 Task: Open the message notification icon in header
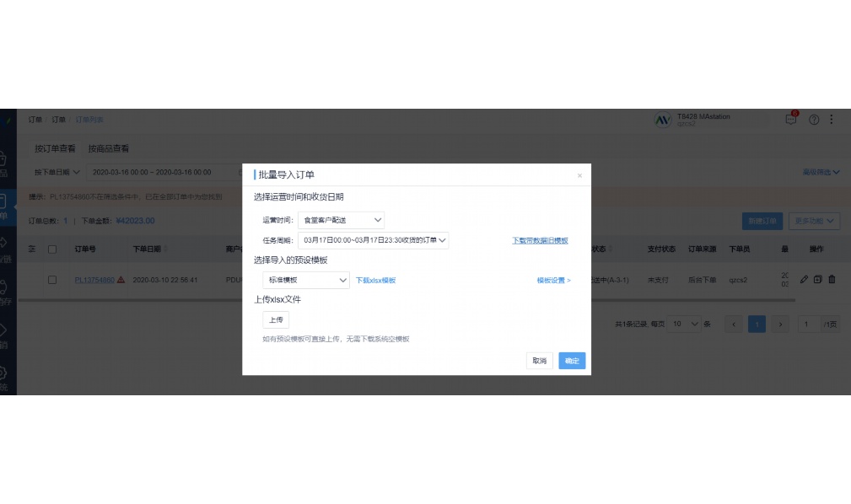click(x=789, y=120)
